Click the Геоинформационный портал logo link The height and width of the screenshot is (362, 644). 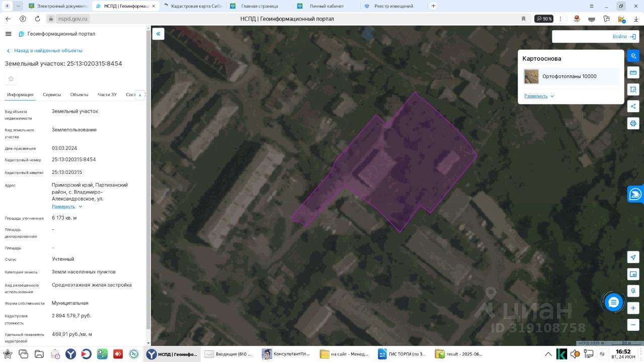click(x=57, y=34)
